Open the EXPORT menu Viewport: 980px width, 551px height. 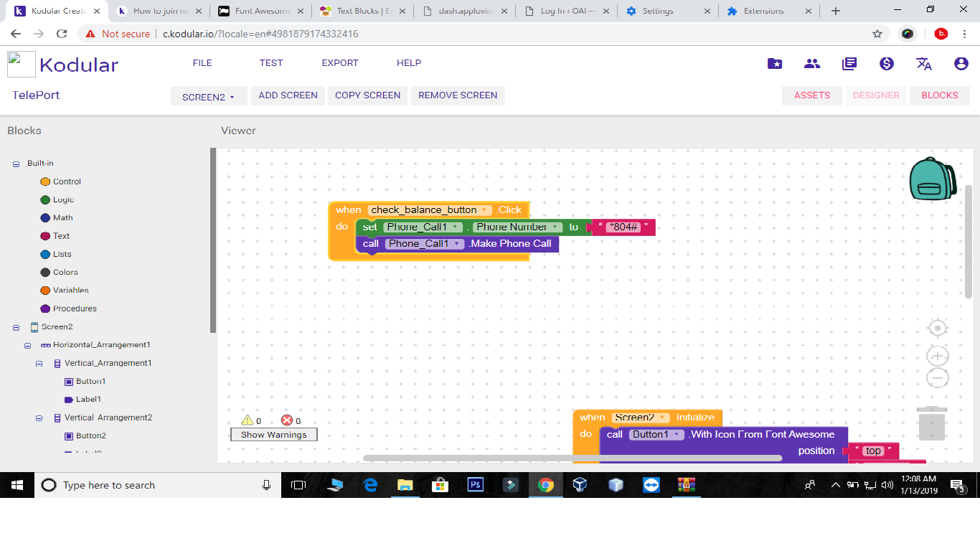pos(339,63)
